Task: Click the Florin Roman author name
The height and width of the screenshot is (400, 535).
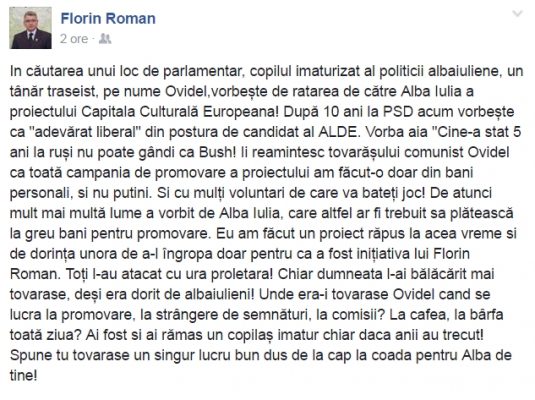Action: pyautogui.click(x=108, y=18)
